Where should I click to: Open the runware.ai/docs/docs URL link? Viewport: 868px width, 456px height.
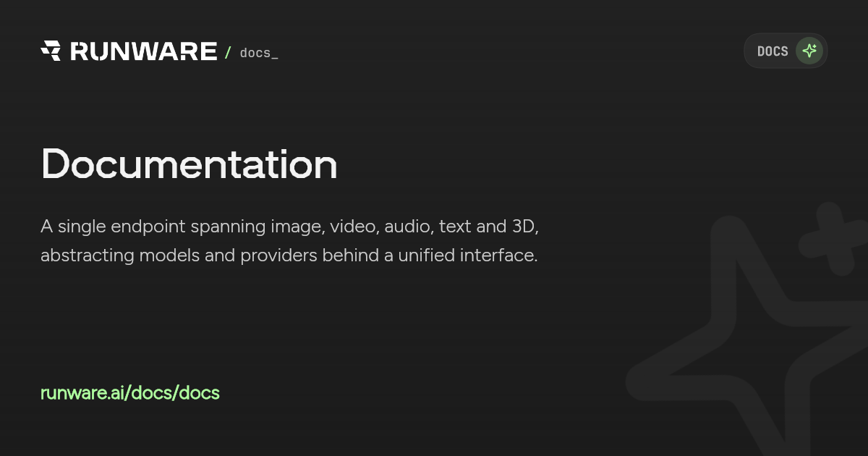point(130,393)
